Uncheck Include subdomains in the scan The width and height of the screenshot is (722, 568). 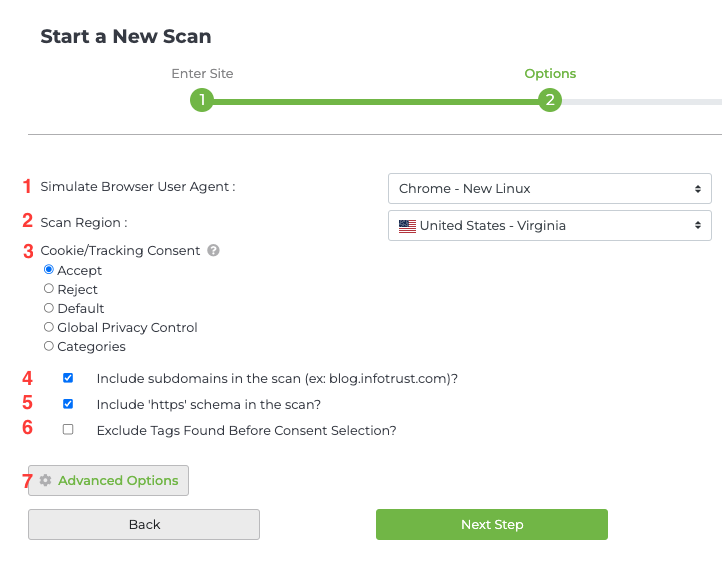[68, 379]
